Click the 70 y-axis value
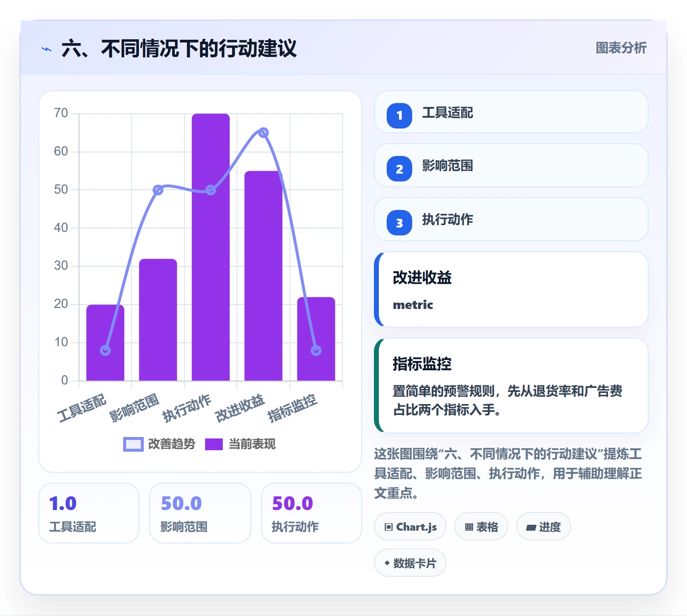This screenshot has height=616, width=687. (61, 113)
